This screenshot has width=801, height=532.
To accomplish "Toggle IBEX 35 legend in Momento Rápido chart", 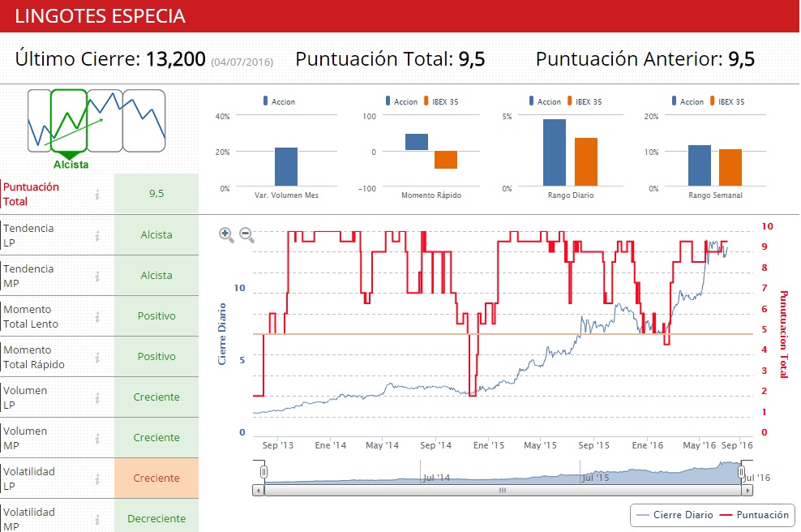I will (441, 101).
